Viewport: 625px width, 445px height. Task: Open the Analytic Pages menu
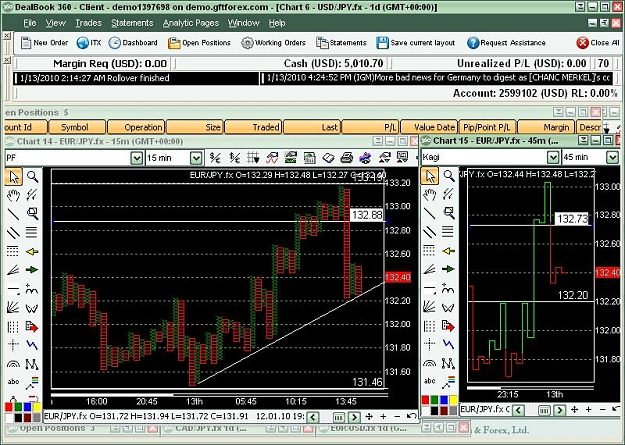click(x=191, y=23)
